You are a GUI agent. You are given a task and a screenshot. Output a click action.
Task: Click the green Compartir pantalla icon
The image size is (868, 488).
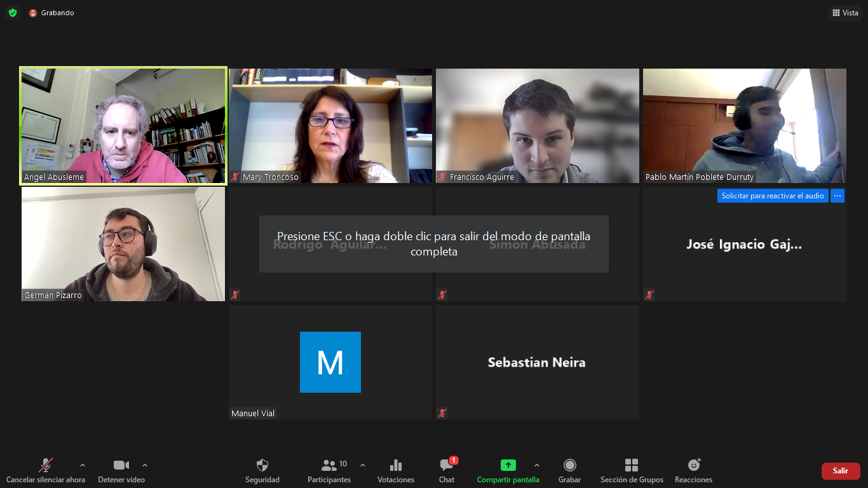point(508,465)
